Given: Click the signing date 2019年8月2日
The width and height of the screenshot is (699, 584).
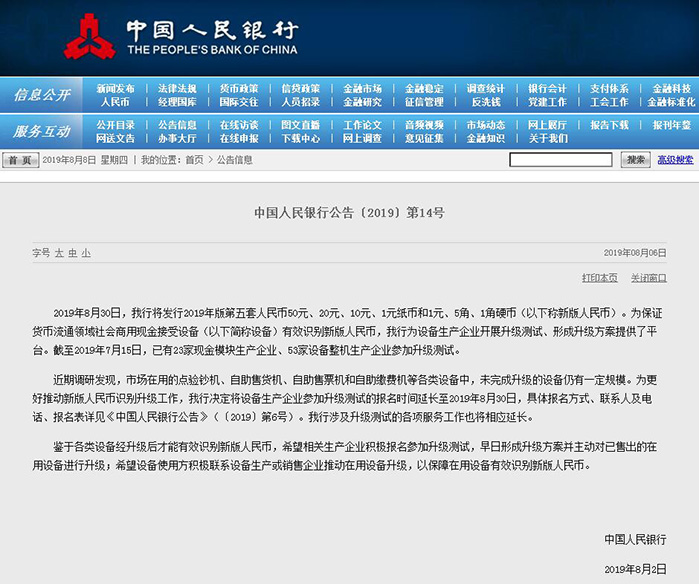Looking at the screenshot, I should [635, 569].
